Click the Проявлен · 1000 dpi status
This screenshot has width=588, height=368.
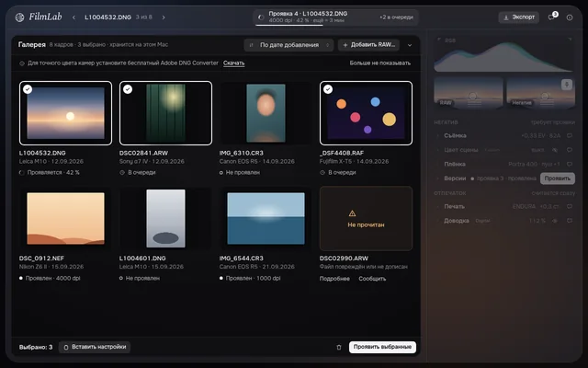click(254, 278)
